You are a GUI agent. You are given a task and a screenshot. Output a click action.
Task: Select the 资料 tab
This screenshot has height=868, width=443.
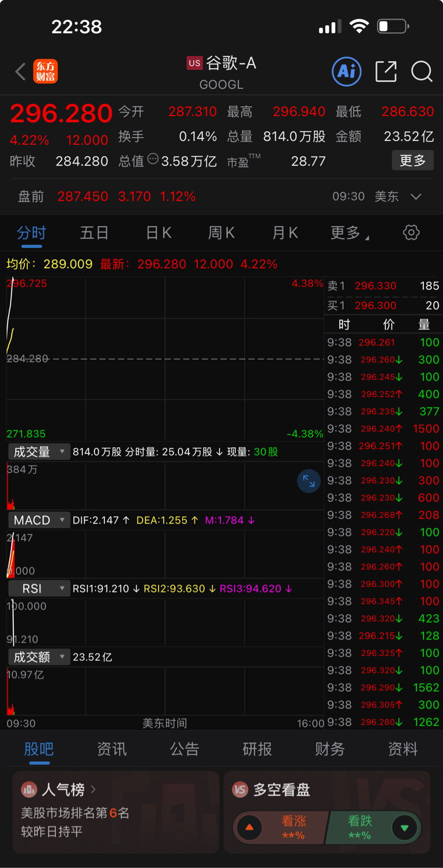(403, 749)
